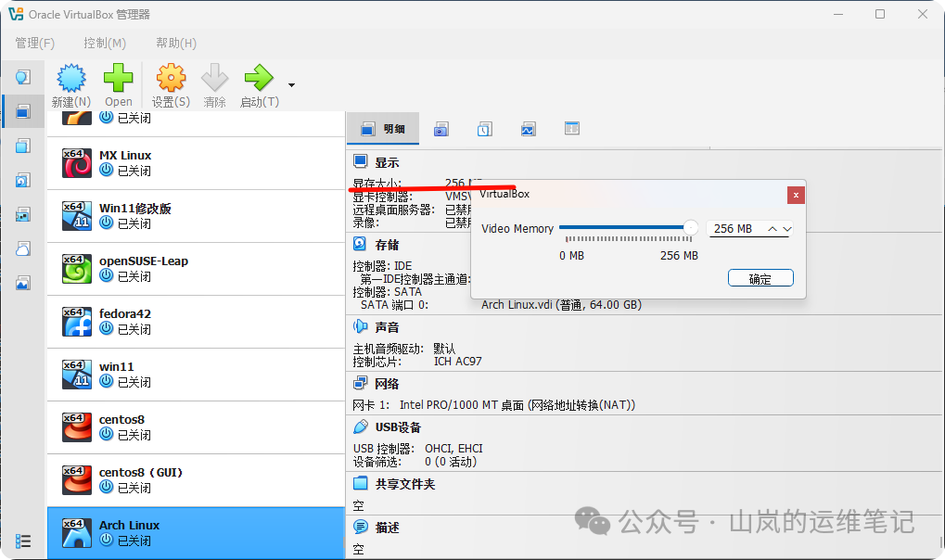Select the Cloud sidebar icon
The image size is (945, 560).
(x=22, y=248)
